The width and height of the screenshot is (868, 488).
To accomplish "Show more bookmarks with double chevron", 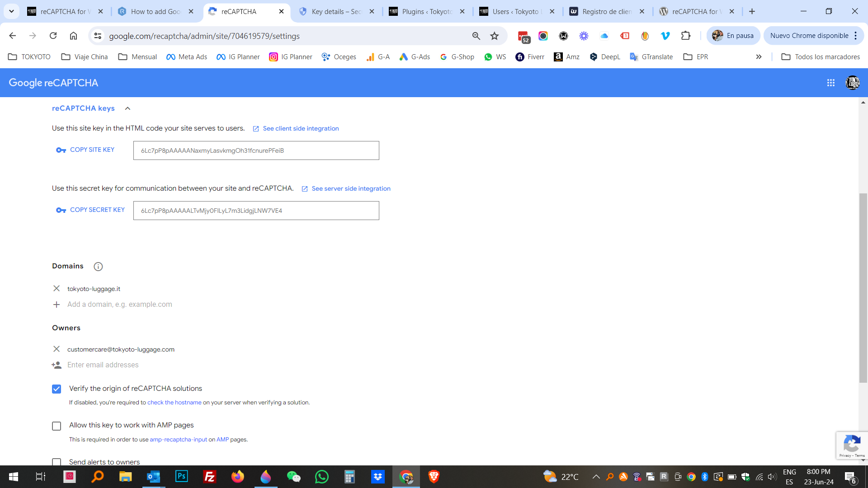I will pyautogui.click(x=759, y=57).
